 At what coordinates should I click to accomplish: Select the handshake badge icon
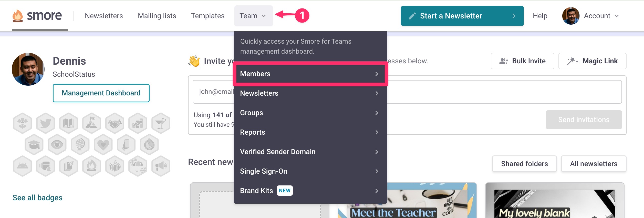click(115, 123)
